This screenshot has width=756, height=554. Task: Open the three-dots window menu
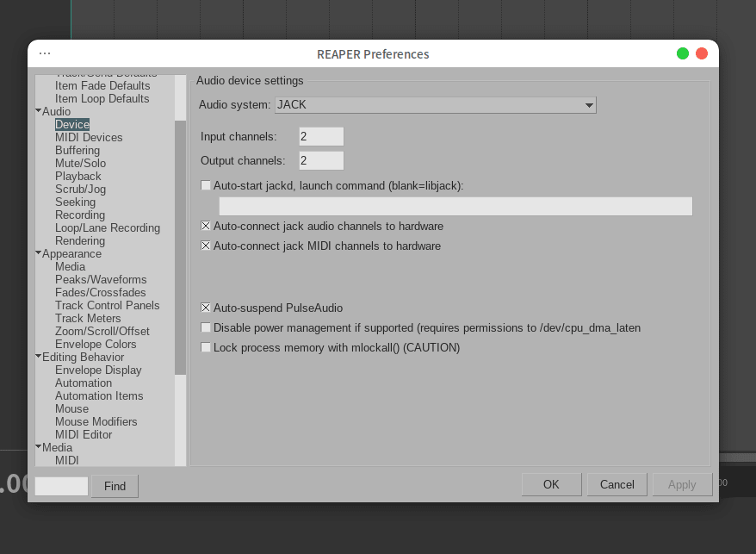[45, 53]
